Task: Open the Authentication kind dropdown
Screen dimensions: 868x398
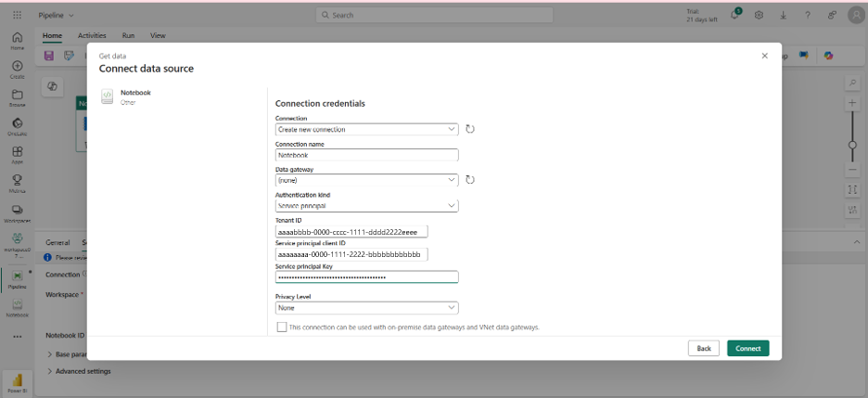Action: (x=366, y=205)
